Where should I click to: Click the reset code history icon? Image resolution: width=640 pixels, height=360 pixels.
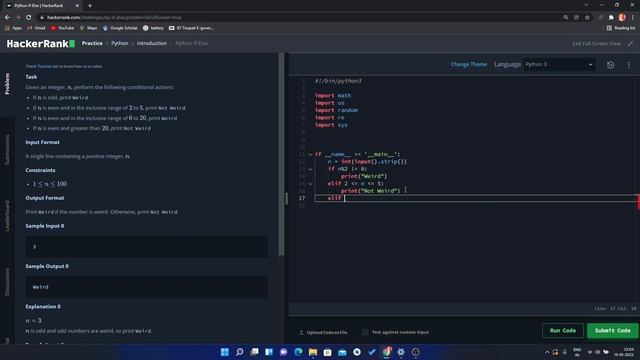point(610,65)
